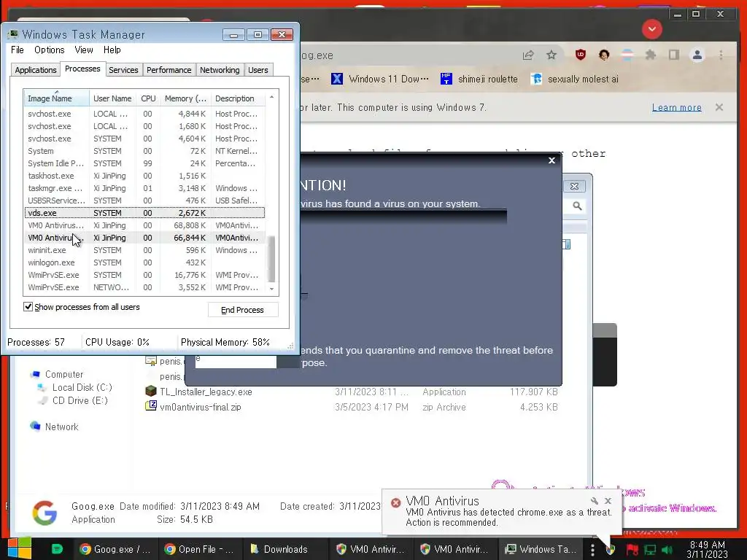Sort processes by Image Name column
747x560 pixels.
56,98
